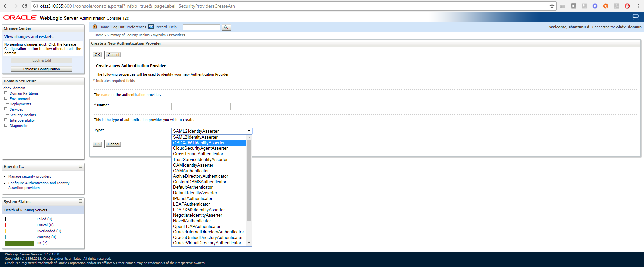The height and width of the screenshot is (267, 644).
Task: Click the list scroll down arrow
Action: [x=249, y=243]
